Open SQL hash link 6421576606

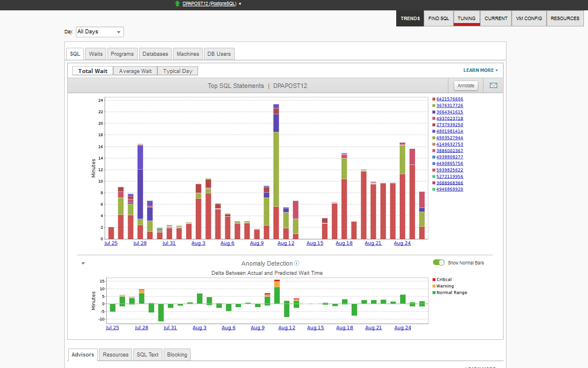pos(450,99)
